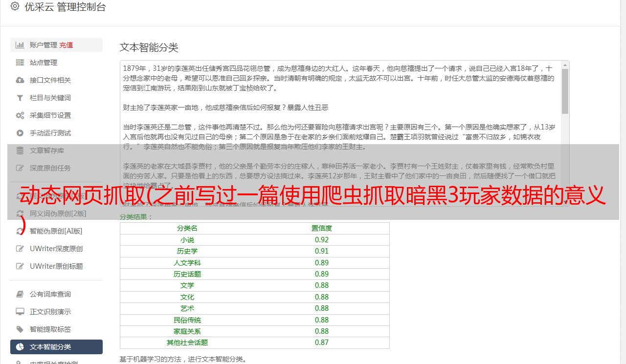
Task: Open 深度原创任务 in the sidebar
Action: pos(50,168)
